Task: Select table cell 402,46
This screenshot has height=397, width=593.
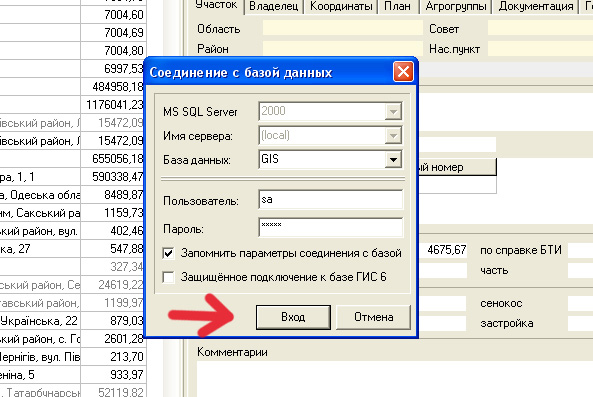Action: (x=113, y=231)
